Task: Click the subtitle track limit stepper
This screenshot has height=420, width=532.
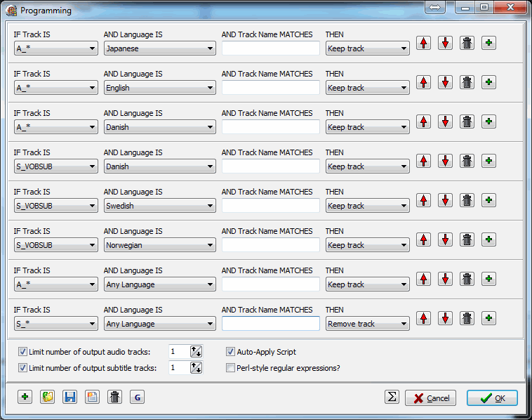Action: pos(196,368)
